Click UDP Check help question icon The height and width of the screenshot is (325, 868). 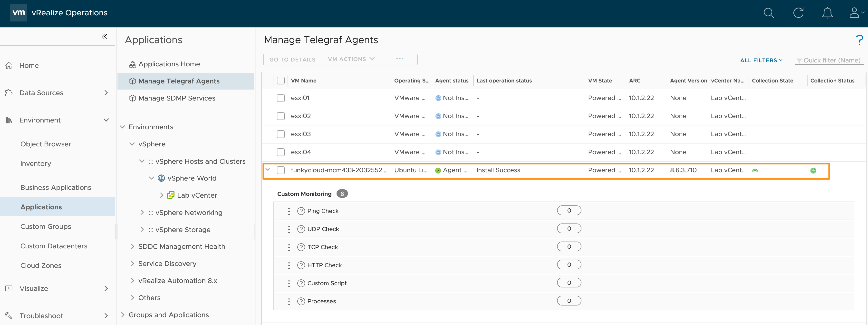[301, 229]
